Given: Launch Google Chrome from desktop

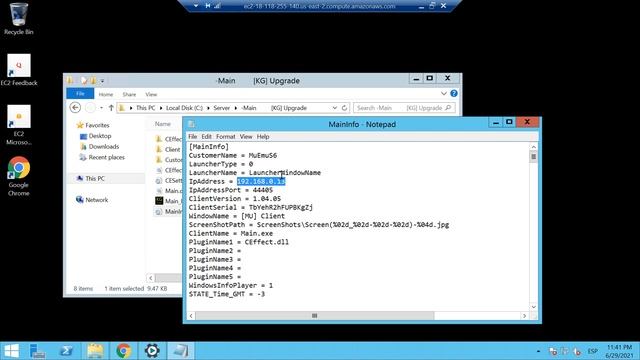Looking at the screenshot, I should click(19, 176).
